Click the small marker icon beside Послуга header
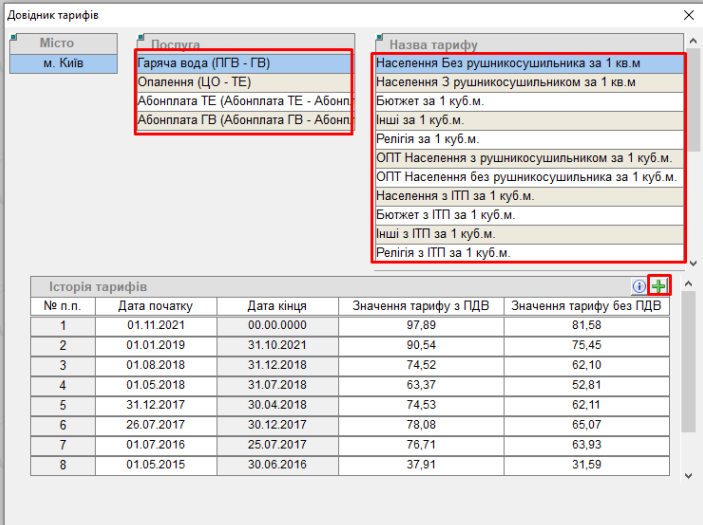703x525 pixels. pos(141,38)
